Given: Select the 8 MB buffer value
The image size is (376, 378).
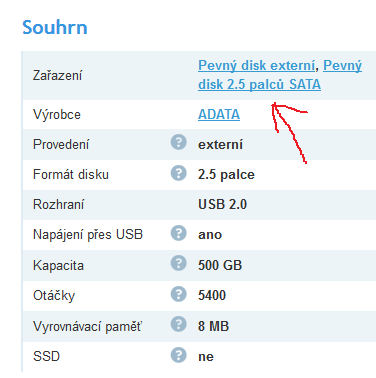Looking at the screenshot, I should click(x=213, y=326).
